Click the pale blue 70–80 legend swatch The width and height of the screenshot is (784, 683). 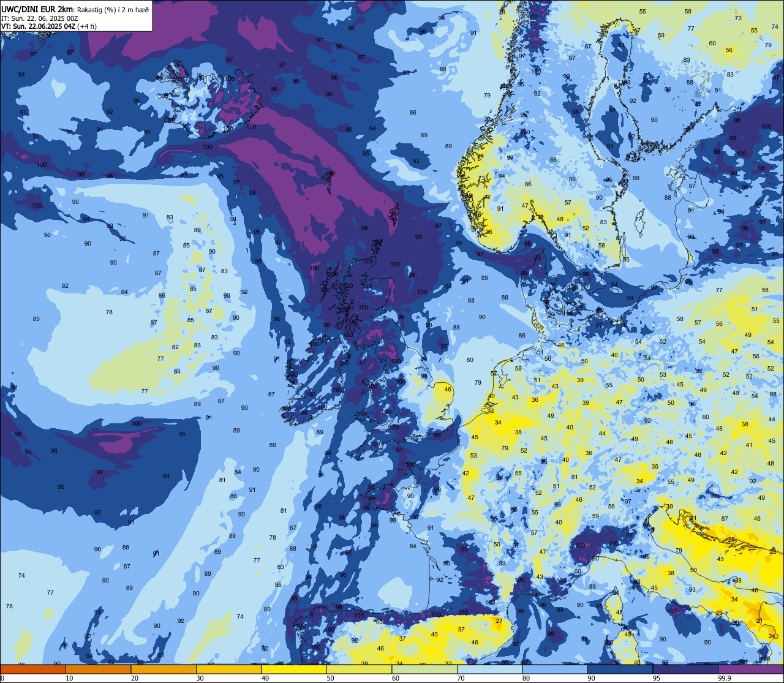[489, 669]
